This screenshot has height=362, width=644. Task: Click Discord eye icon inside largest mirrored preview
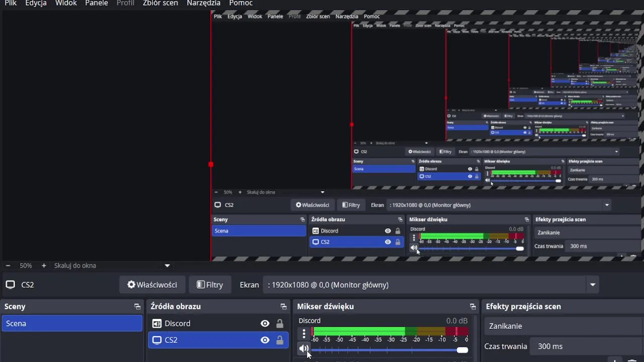(387, 231)
